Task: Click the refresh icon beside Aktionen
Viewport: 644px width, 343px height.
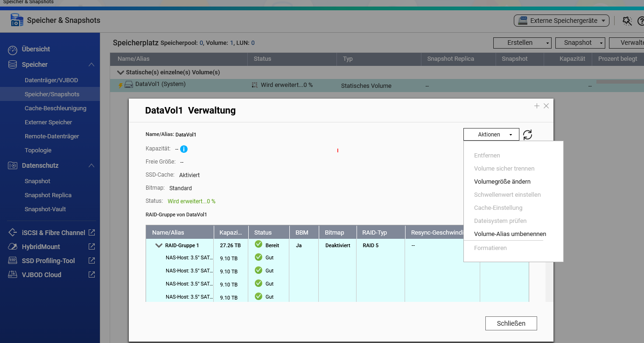Action: point(527,135)
